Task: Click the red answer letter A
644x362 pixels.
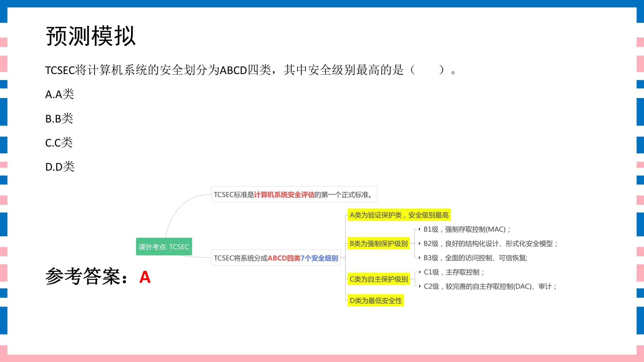Action: pos(145,277)
